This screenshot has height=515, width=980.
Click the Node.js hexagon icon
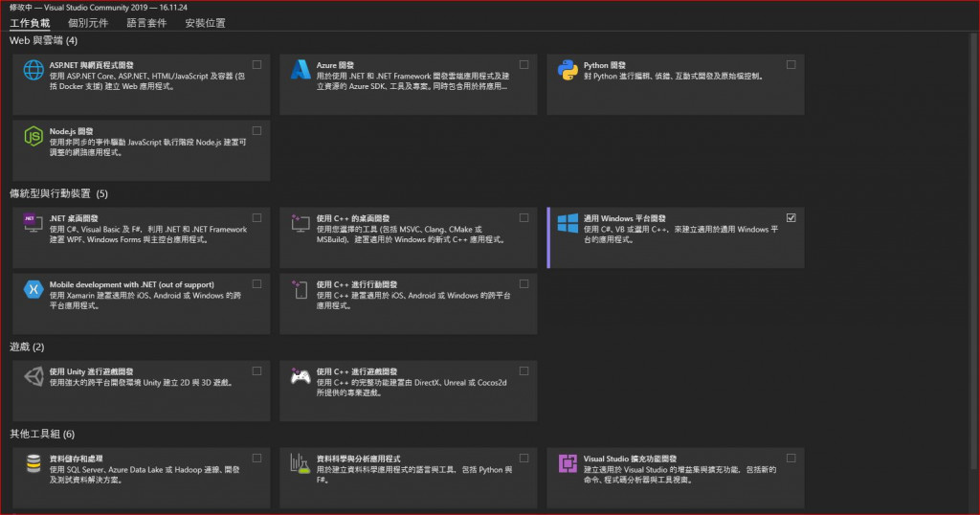[x=33, y=136]
